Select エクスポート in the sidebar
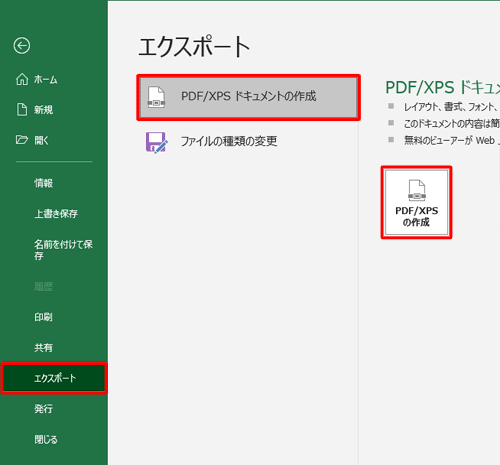 click(x=54, y=378)
